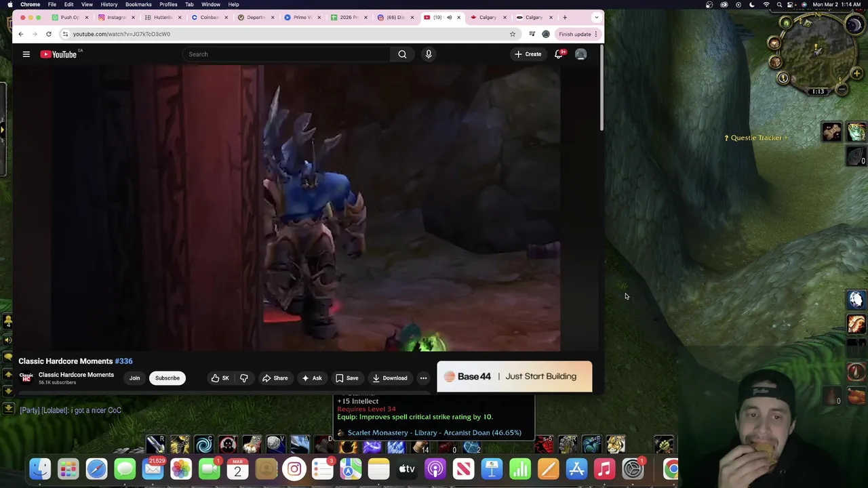Screen dimensions: 868x488
Task: Zoom in the WoW minimap with plus
Action: [857, 73]
